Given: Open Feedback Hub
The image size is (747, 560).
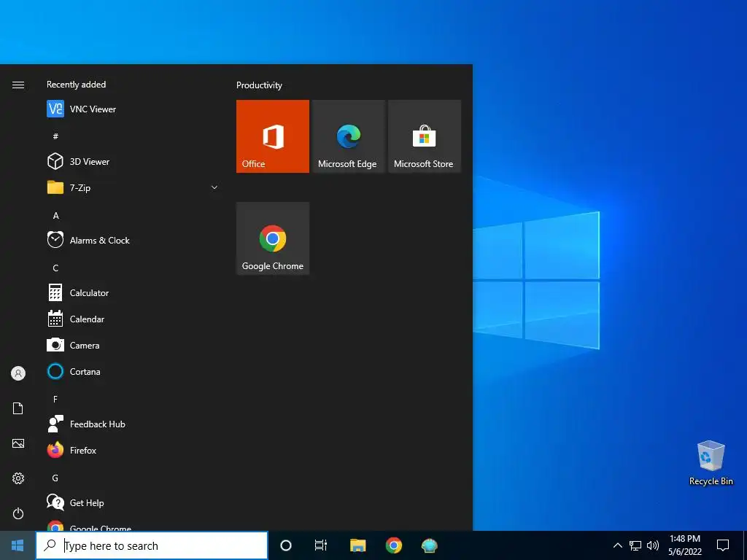Looking at the screenshot, I should click(131, 424).
